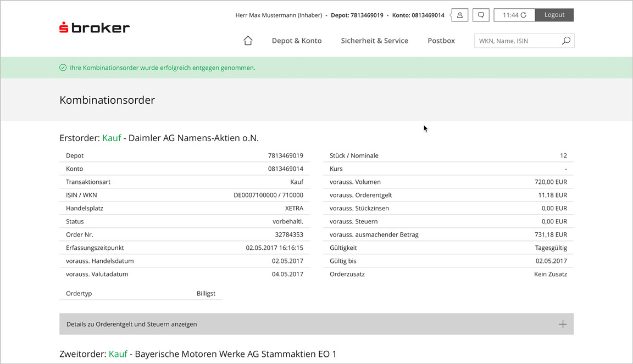The image size is (633, 364).
Task: Click Depot: 7813469019 in header
Action: (357, 15)
